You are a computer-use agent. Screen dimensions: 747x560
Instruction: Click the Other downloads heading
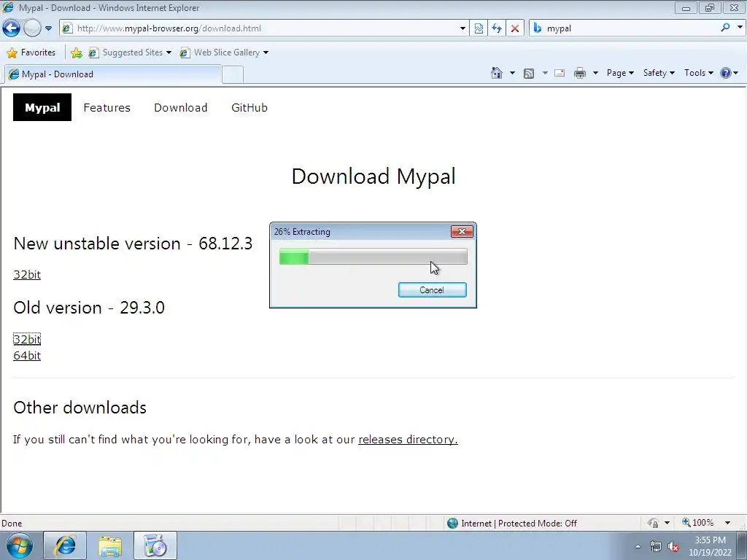point(80,408)
